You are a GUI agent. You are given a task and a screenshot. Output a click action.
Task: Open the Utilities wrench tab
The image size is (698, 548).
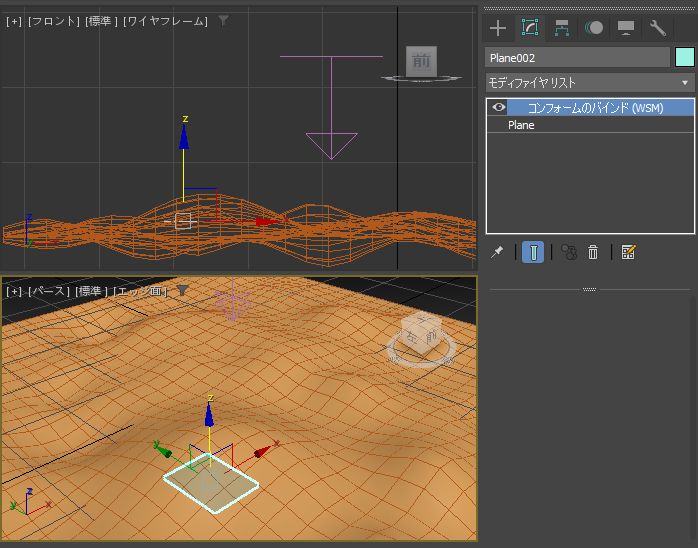pyautogui.click(x=657, y=28)
